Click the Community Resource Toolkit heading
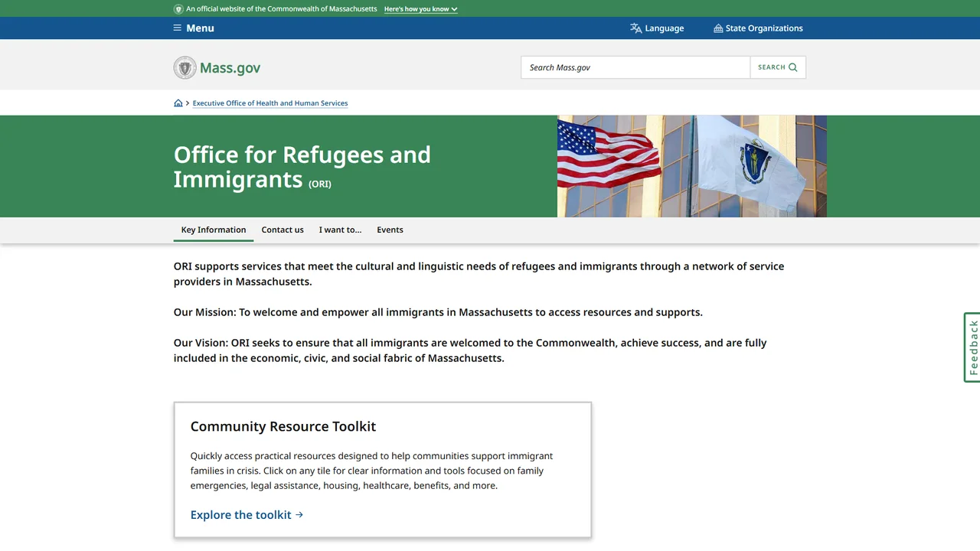980x551 pixels. [x=283, y=426]
